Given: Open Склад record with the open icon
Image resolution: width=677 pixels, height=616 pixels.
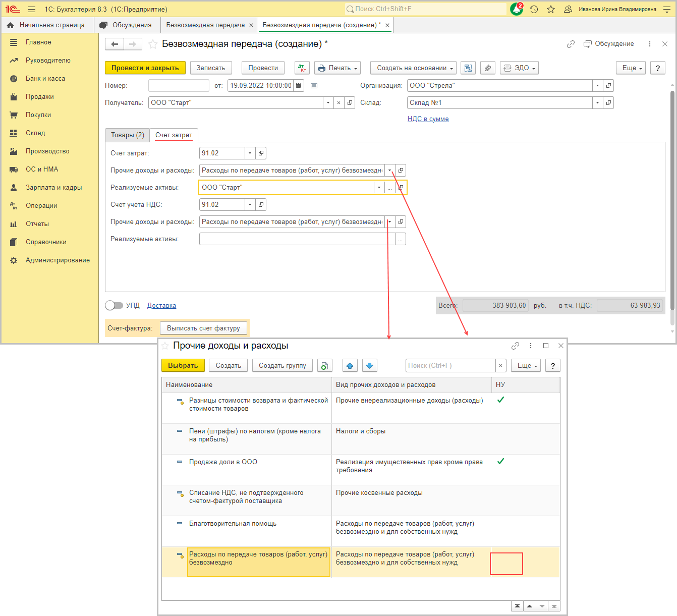Looking at the screenshot, I should (609, 103).
